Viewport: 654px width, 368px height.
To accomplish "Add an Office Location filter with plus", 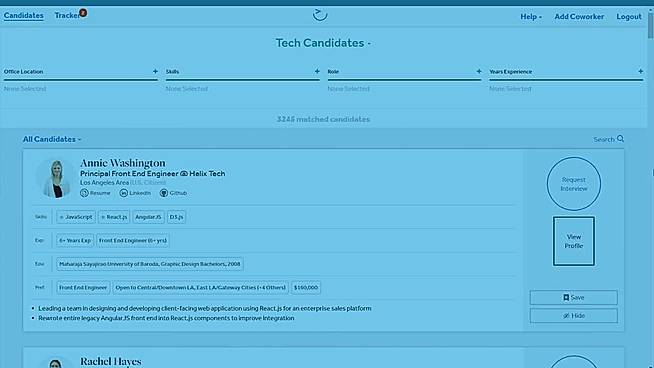I will [155, 71].
